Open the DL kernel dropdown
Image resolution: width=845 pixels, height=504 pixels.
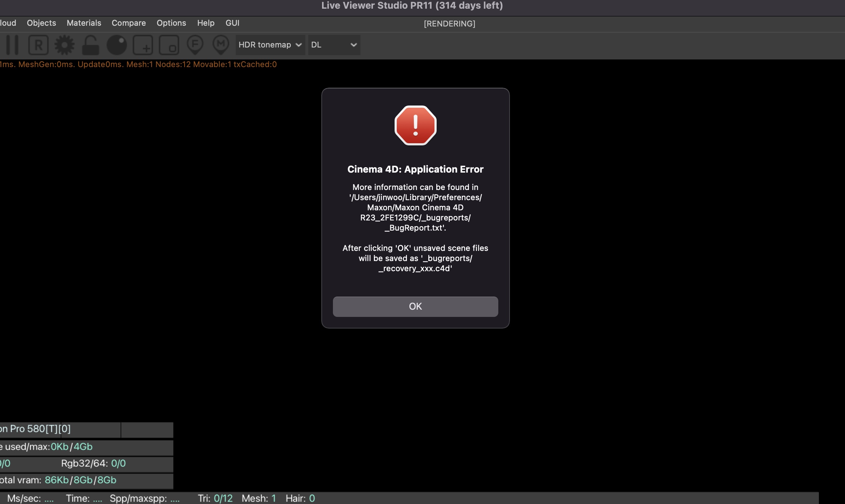pos(334,45)
